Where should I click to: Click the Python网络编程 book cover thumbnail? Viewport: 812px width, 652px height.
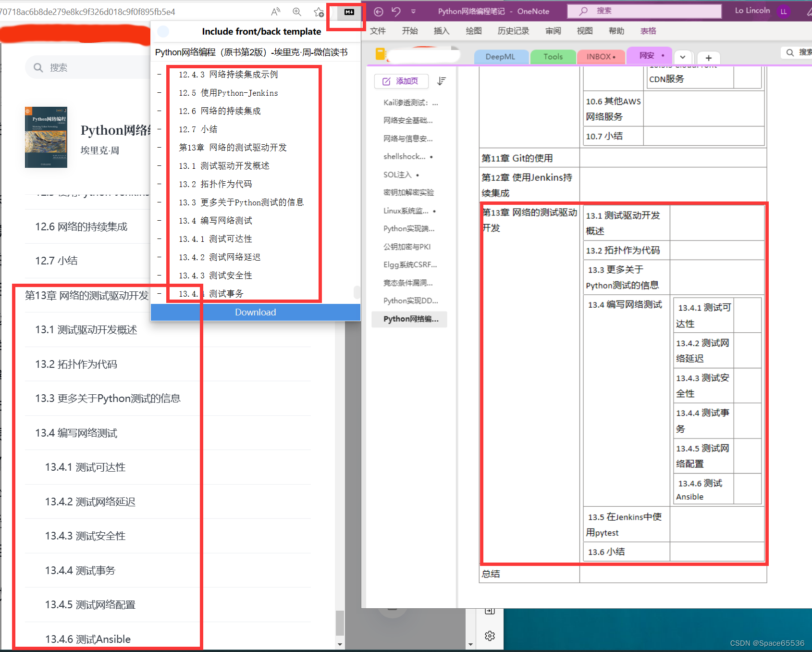(46, 137)
